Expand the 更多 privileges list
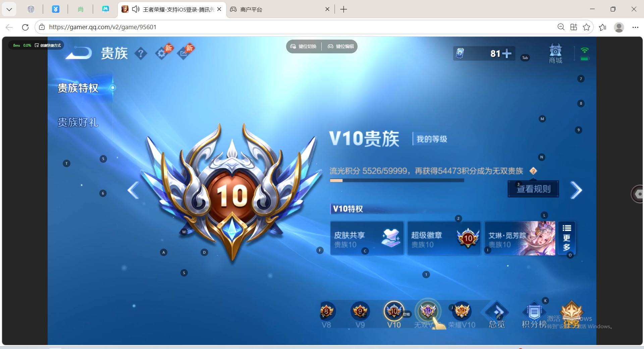This screenshot has width=644, height=349. click(x=567, y=239)
